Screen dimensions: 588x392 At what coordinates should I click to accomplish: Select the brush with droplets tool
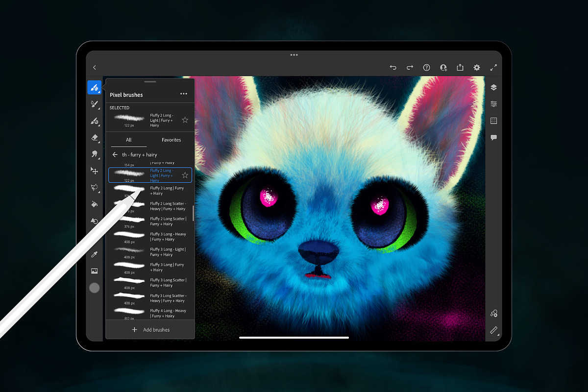click(95, 104)
